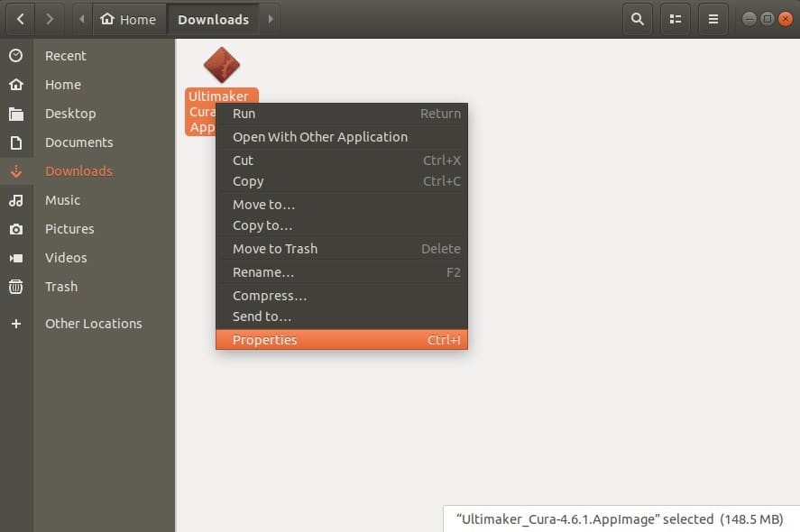This screenshot has width=800, height=532.
Task: Open Recent in the sidebar
Action: (x=65, y=56)
